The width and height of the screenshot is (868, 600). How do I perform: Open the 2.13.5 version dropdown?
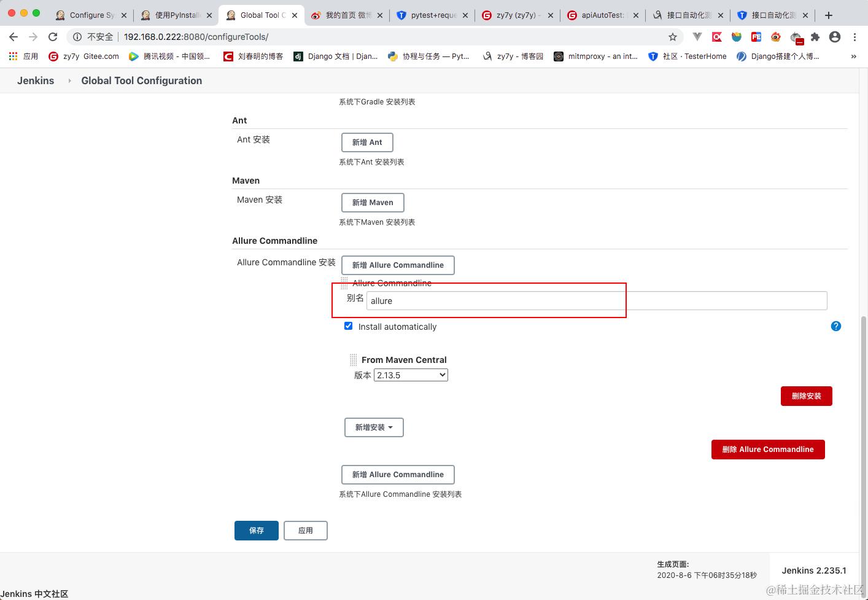(x=411, y=375)
